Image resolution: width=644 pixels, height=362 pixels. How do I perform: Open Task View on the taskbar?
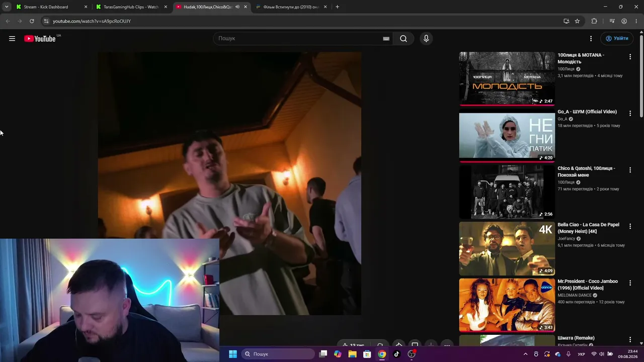tap(324, 354)
